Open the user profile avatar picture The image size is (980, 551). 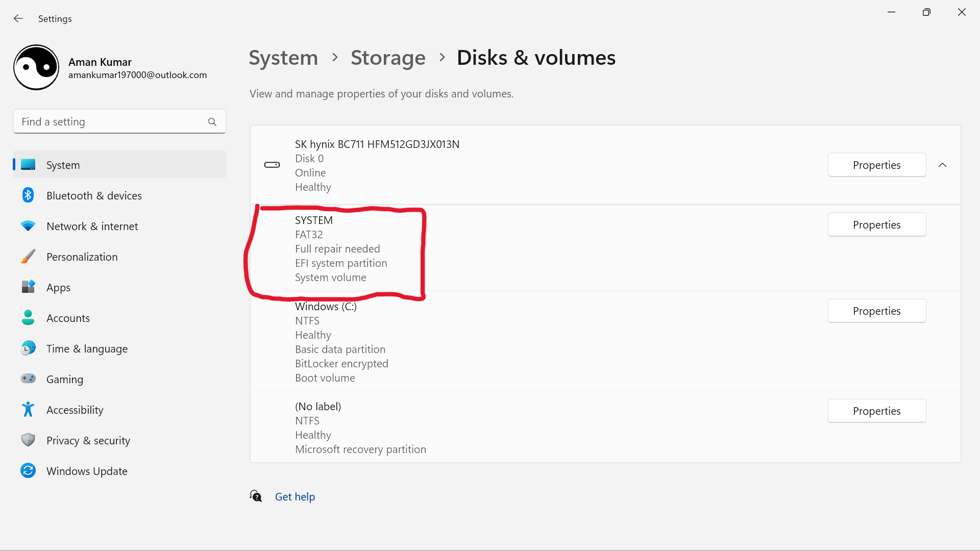36,67
